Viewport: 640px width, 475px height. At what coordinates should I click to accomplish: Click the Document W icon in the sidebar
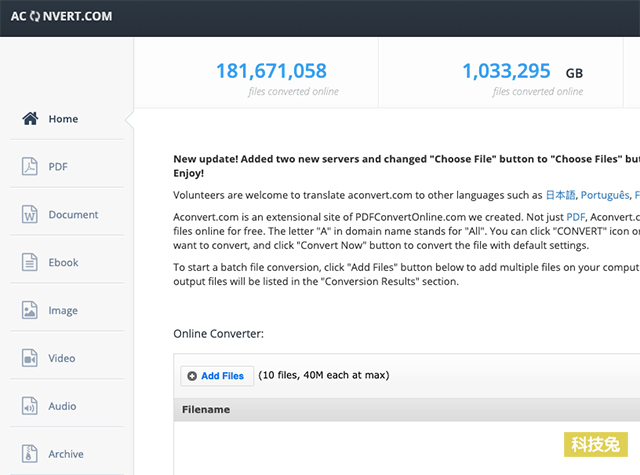[x=29, y=214]
